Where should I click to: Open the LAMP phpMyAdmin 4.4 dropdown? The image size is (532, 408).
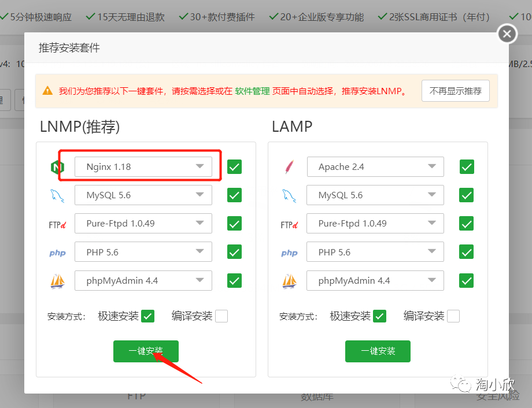tap(375, 280)
